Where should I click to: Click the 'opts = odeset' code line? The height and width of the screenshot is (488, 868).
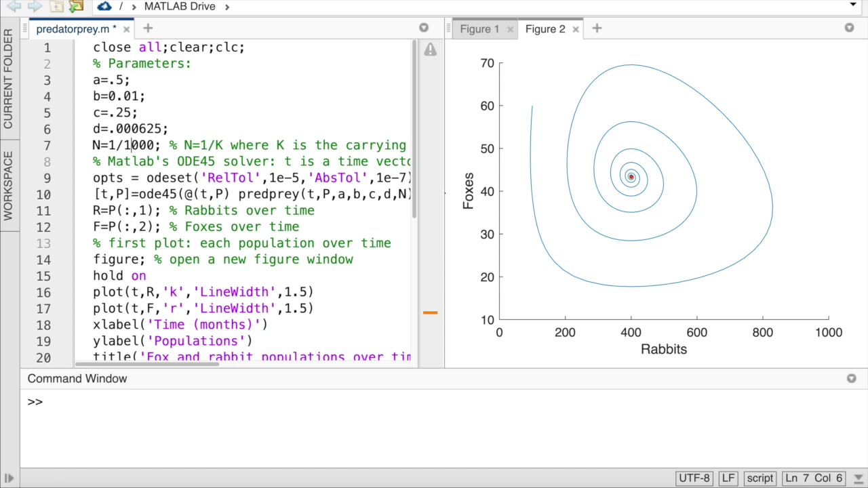[252, 178]
